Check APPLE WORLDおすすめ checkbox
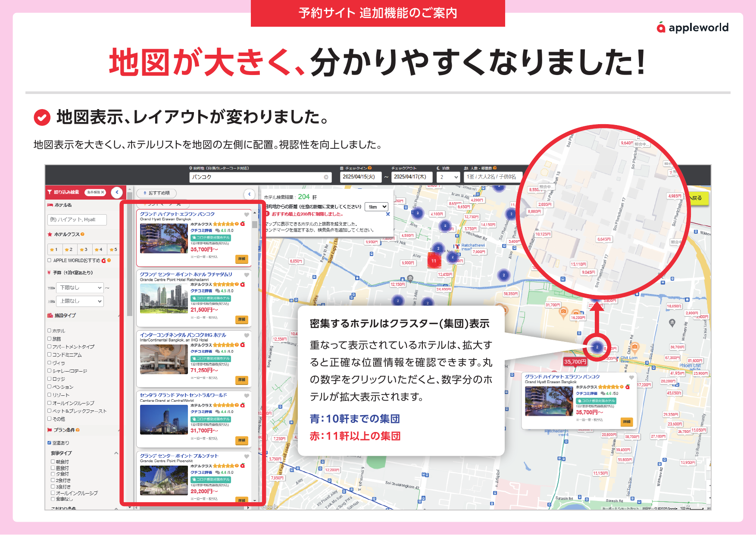756x535 pixels. pyautogui.click(x=50, y=260)
